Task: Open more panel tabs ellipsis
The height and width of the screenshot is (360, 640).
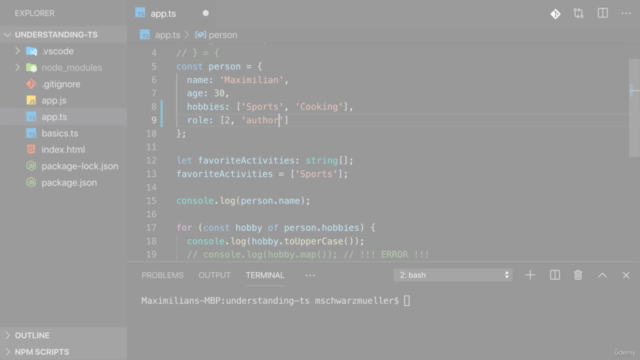Action: [310, 276]
